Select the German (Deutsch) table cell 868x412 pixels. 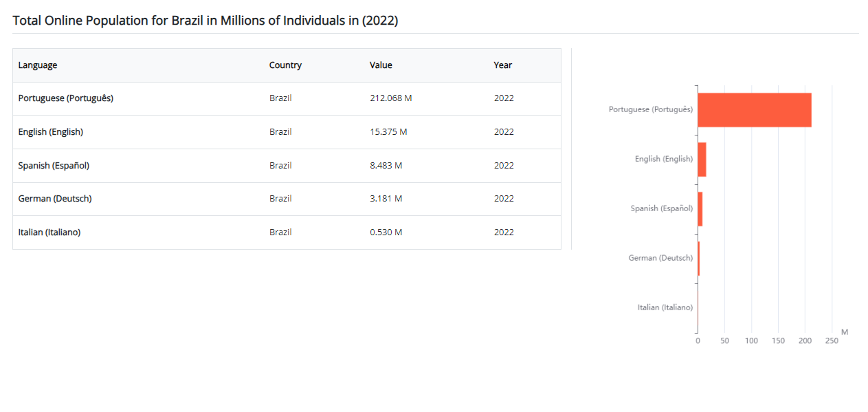55,199
